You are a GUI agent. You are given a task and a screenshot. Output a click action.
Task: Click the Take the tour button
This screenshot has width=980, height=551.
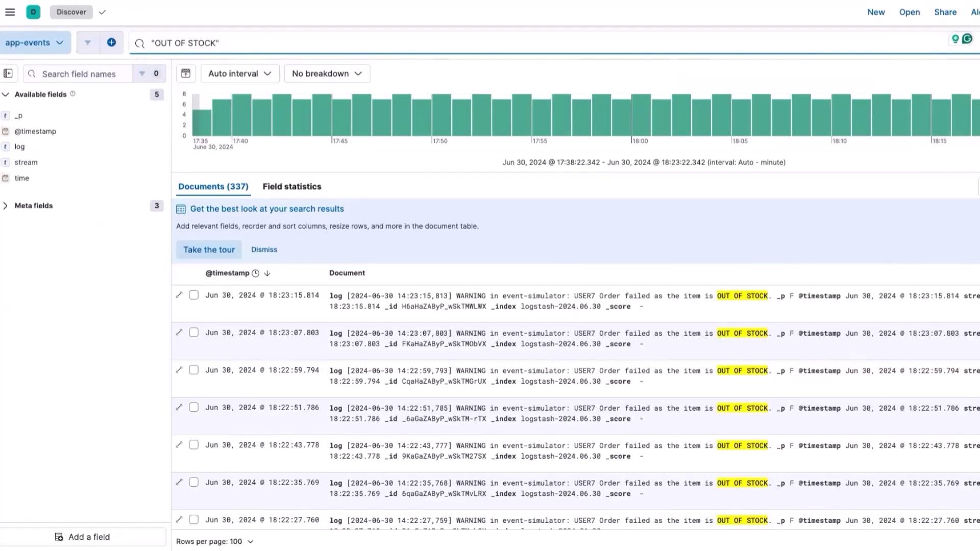(209, 249)
